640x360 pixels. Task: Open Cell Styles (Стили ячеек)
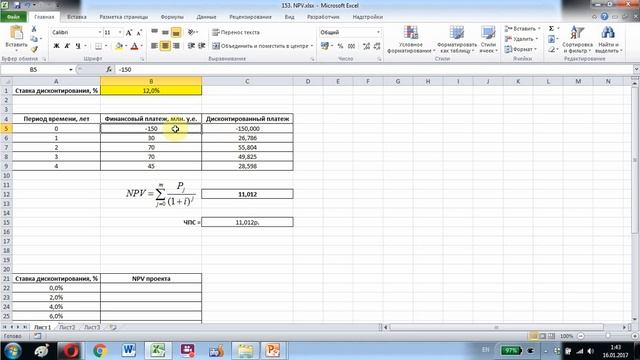[488, 39]
